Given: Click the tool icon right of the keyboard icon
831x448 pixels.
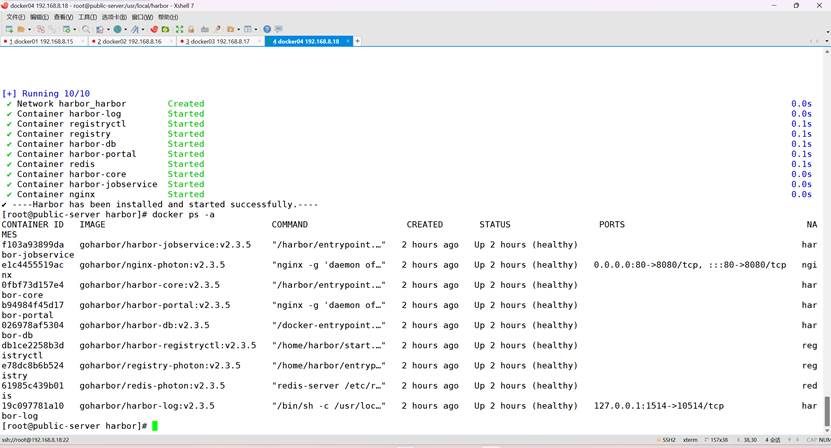Looking at the screenshot, I should [218, 29].
